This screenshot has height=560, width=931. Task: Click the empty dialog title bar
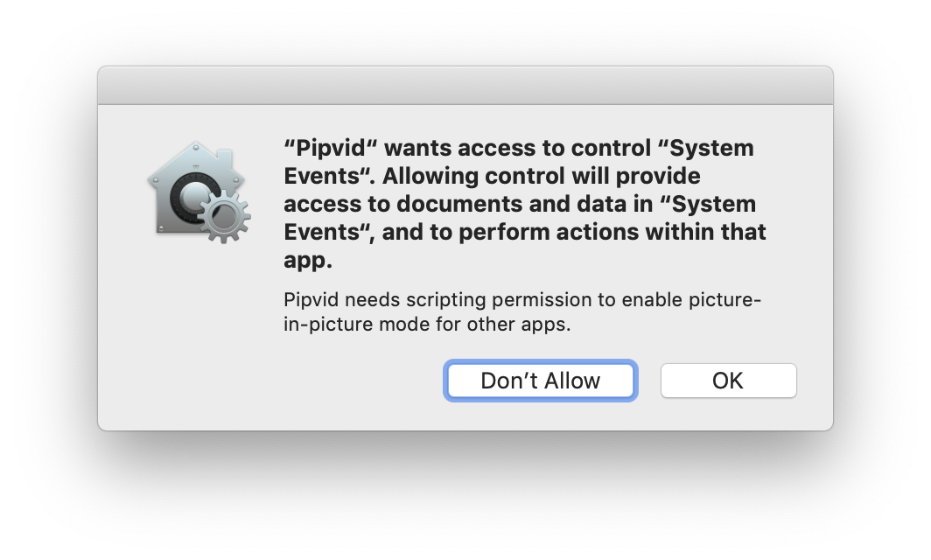click(465, 86)
